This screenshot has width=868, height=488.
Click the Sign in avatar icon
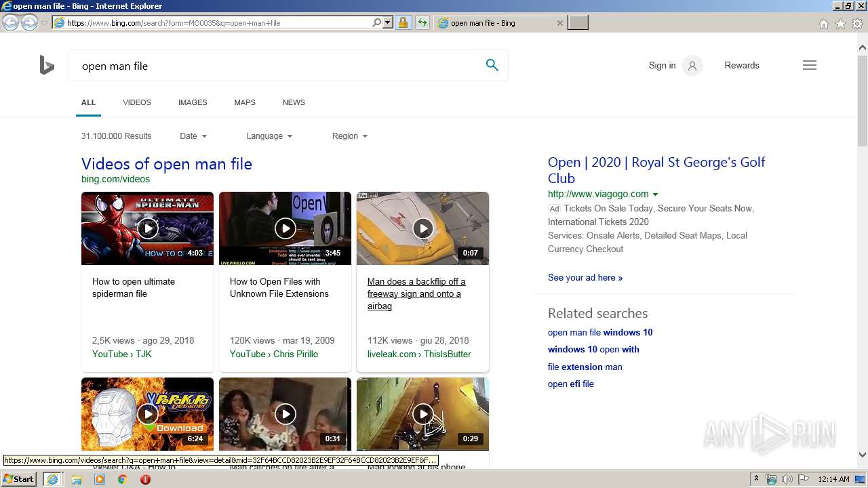(692, 66)
